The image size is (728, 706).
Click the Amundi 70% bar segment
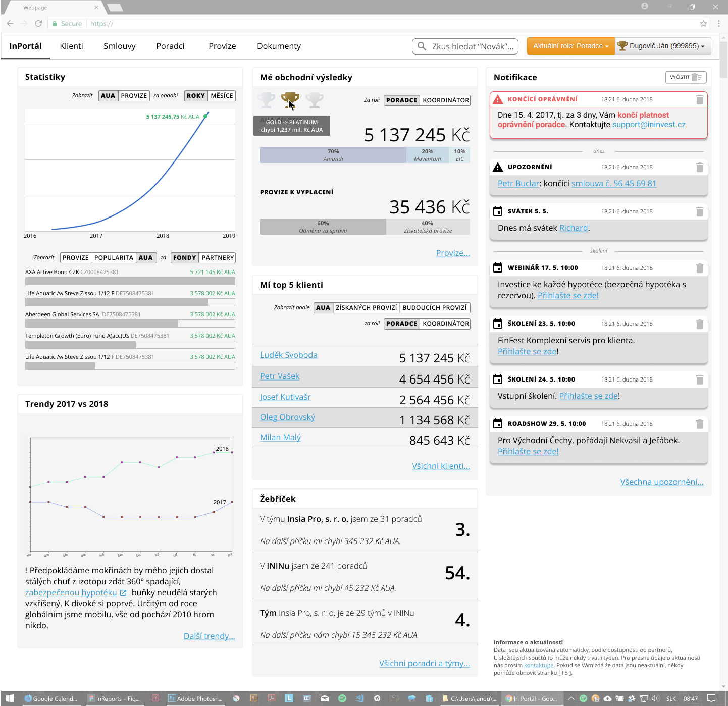tap(333, 155)
